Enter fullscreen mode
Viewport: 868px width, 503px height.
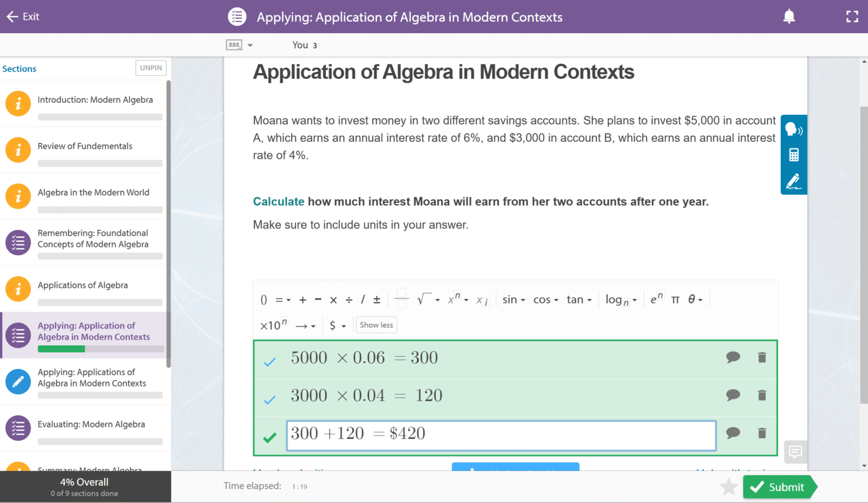click(852, 16)
